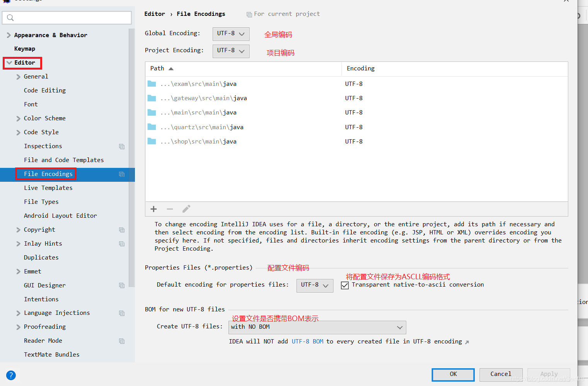This screenshot has height=386, width=588.
Task: Click UTF-8 encoding cell of gateway row
Action: coord(354,98)
